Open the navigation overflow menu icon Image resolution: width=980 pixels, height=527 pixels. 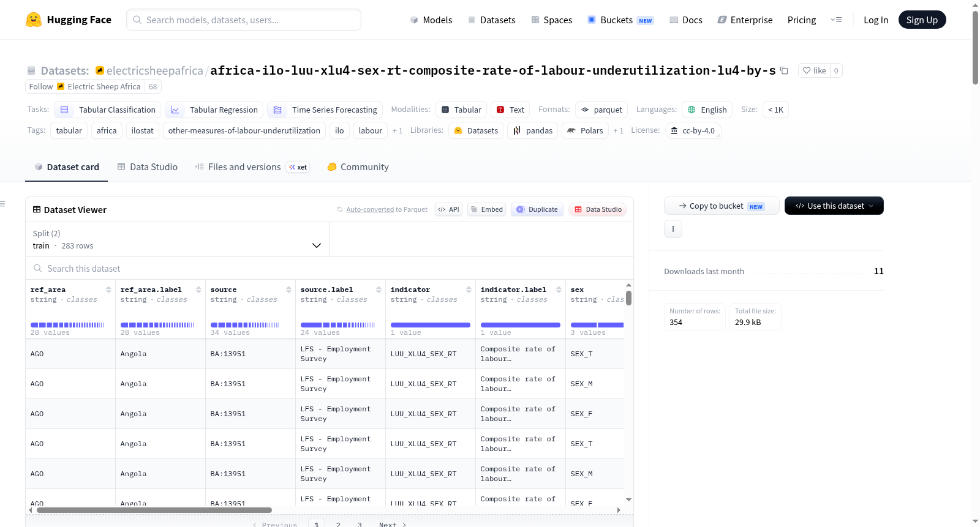click(x=836, y=20)
